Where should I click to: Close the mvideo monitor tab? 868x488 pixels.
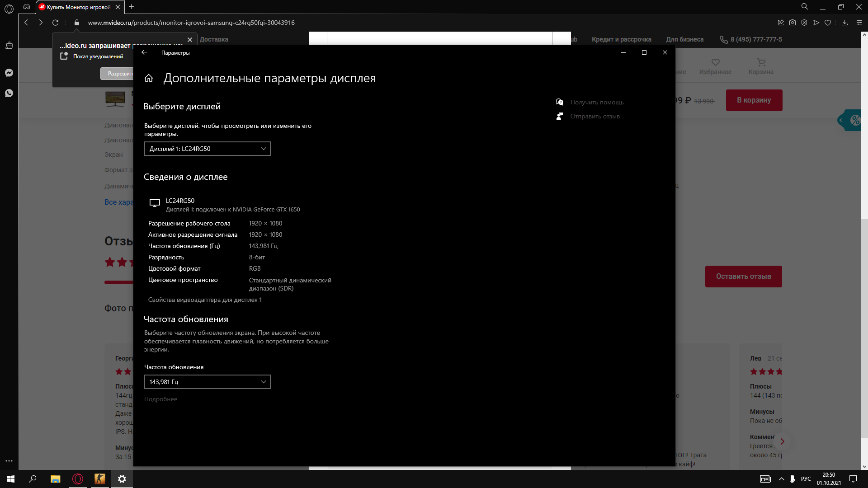click(118, 7)
